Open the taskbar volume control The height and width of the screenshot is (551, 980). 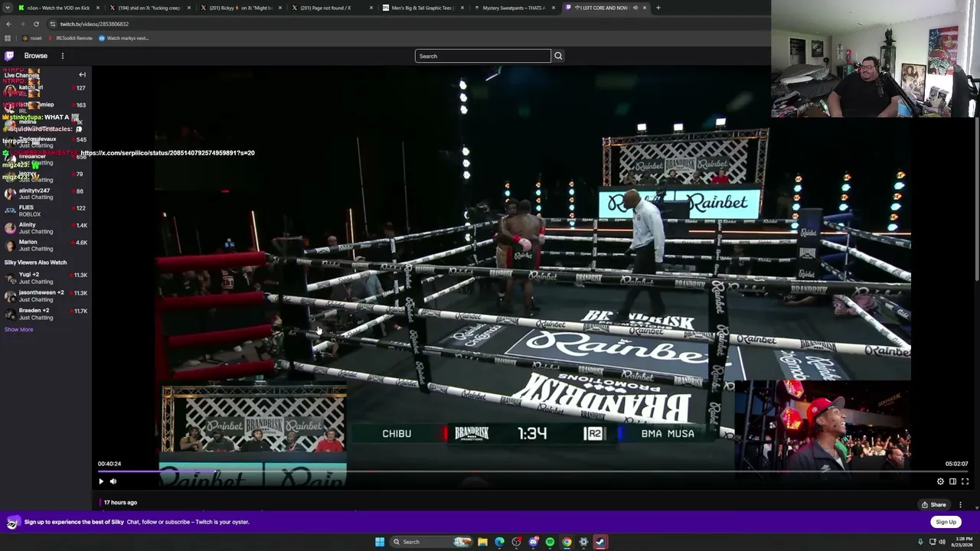pos(942,542)
